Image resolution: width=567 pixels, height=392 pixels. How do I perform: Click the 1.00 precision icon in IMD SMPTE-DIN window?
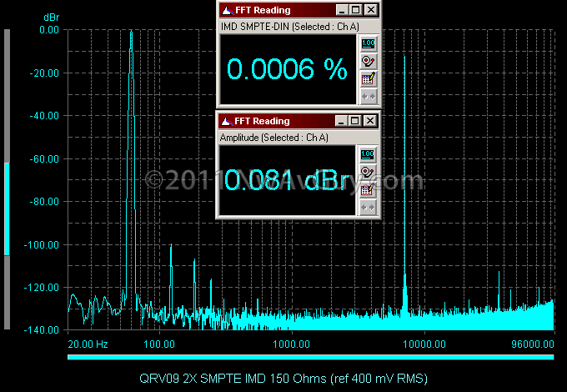click(x=369, y=43)
